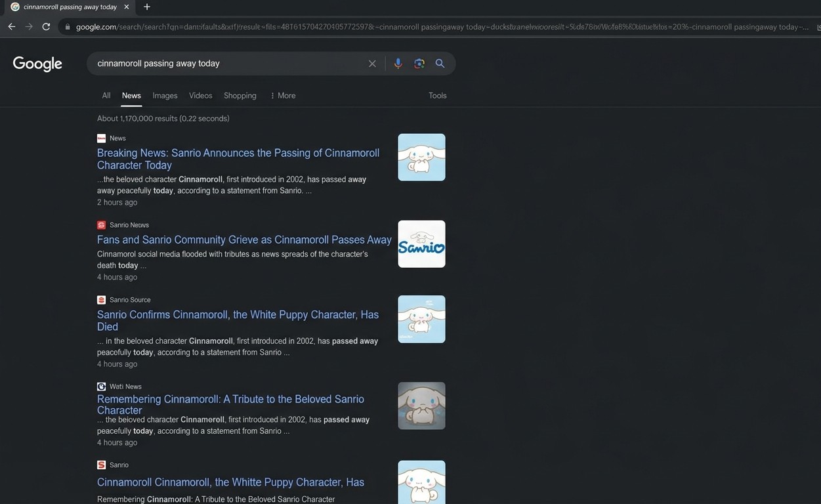Viewport: 821px width, 504px height.
Task: Click the 'Wati News' publisher name
Action: (125, 387)
